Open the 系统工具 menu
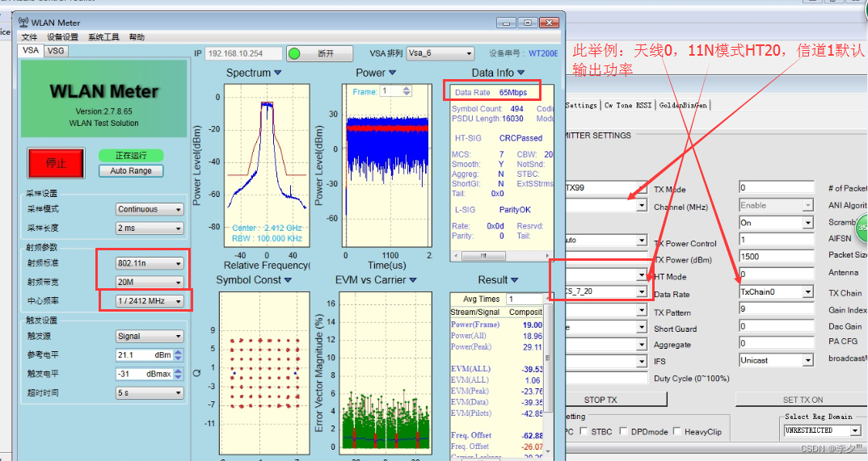 click(103, 37)
